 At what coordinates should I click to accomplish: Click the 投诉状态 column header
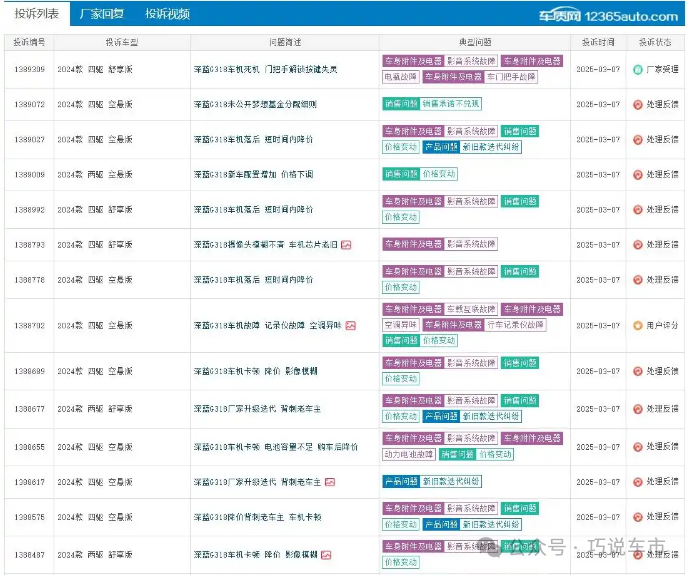655,42
